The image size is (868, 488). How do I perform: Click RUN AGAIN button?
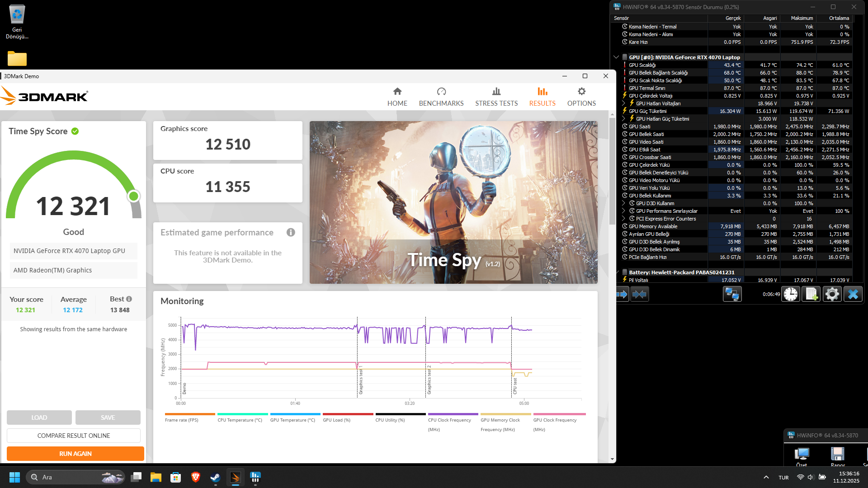[75, 454]
